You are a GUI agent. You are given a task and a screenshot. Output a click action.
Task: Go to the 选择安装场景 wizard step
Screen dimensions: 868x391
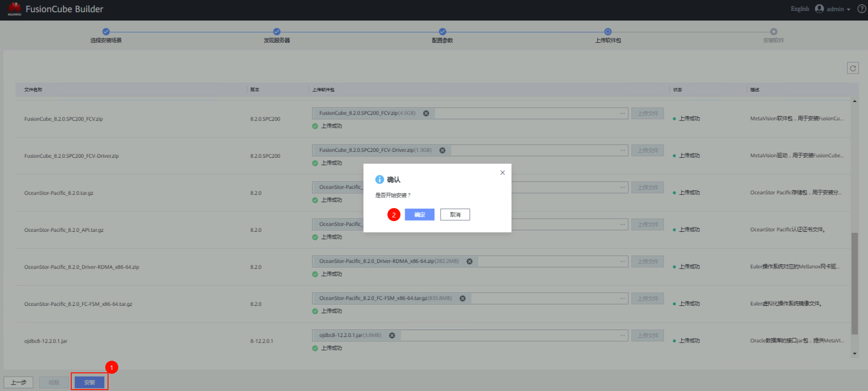point(106,32)
